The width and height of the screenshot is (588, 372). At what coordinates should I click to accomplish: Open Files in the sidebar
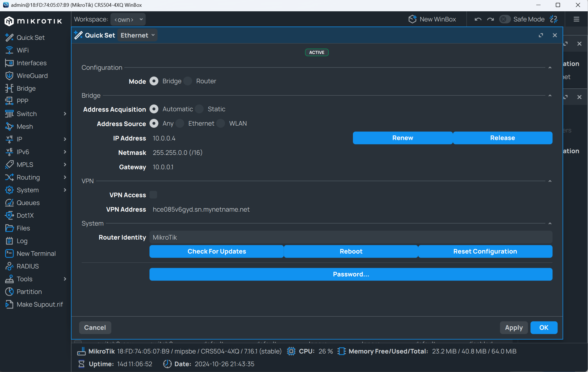pos(23,228)
